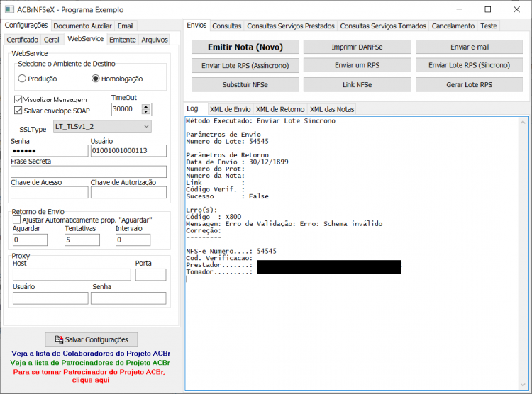Open Consultas Serviços Tomados tab
The height and width of the screenshot is (394, 532).
click(x=383, y=26)
